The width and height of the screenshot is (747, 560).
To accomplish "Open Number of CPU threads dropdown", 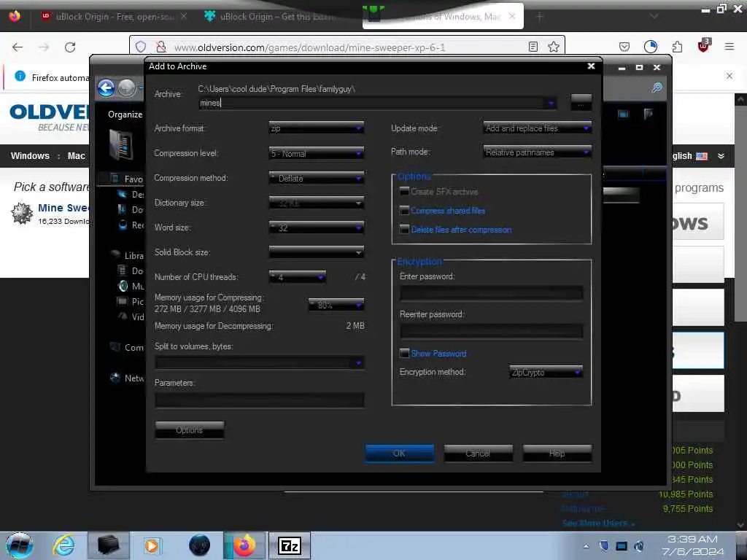I will click(x=298, y=276).
